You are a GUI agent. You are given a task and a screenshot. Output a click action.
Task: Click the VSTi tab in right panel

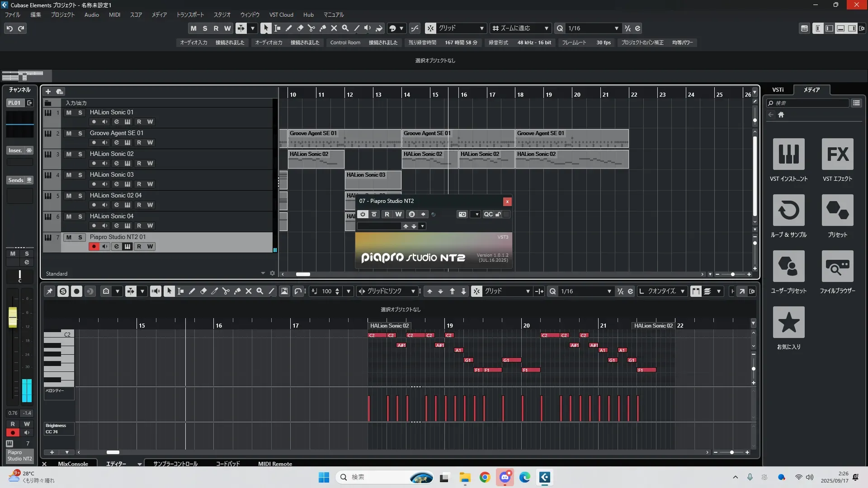click(778, 89)
